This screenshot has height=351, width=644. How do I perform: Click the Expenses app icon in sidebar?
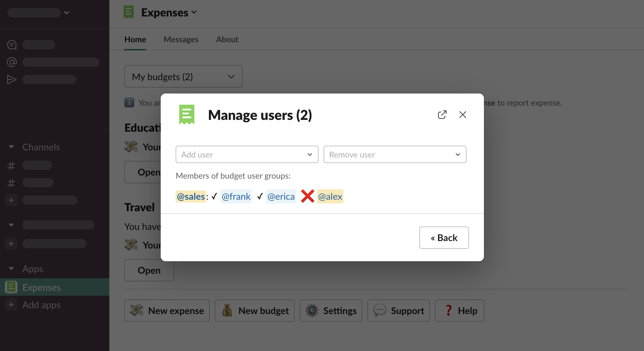[11, 287]
